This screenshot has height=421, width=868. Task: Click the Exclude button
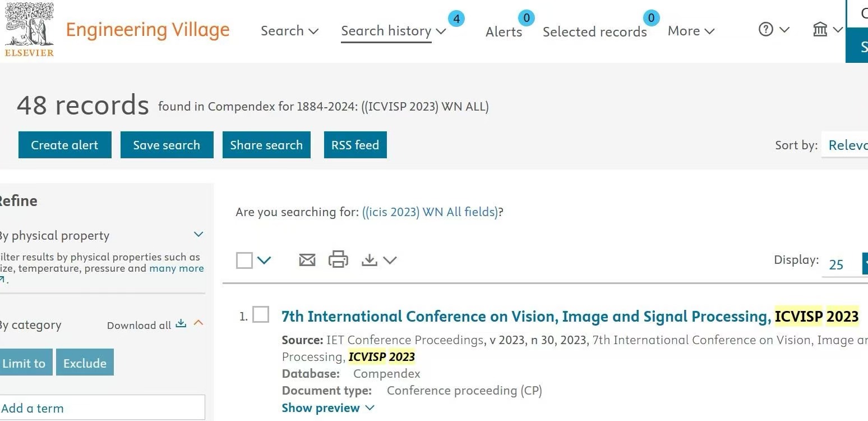click(x=85, y=362)
